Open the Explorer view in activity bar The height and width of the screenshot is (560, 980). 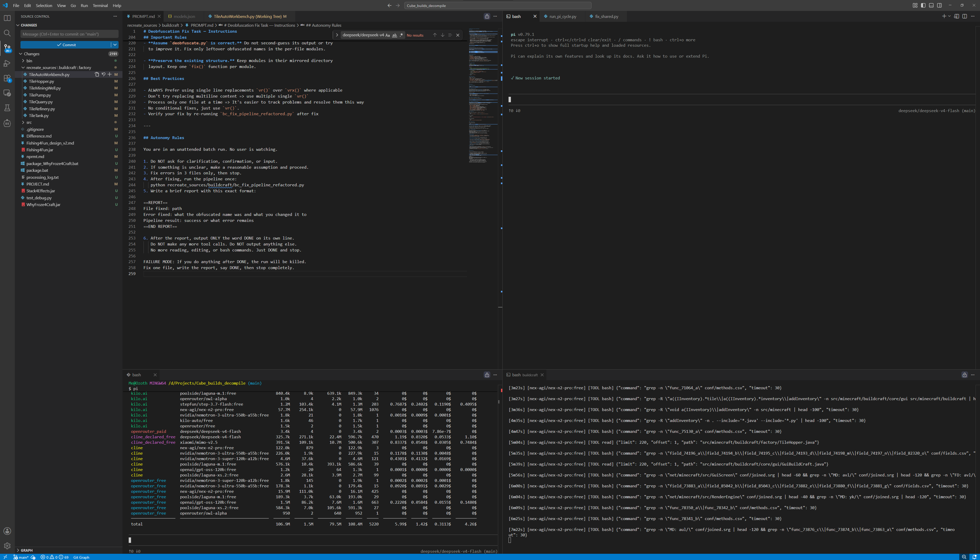[x=7, y=18]
